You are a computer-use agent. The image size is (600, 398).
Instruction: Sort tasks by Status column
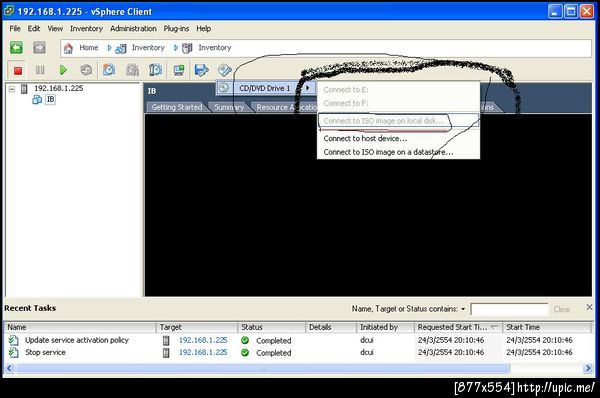click(x=271, y=327)
